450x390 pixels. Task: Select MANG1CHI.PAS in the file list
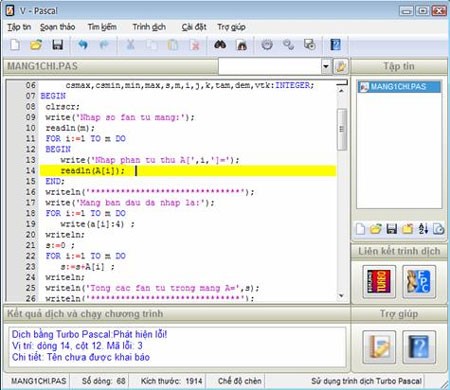tap(399, 87)
